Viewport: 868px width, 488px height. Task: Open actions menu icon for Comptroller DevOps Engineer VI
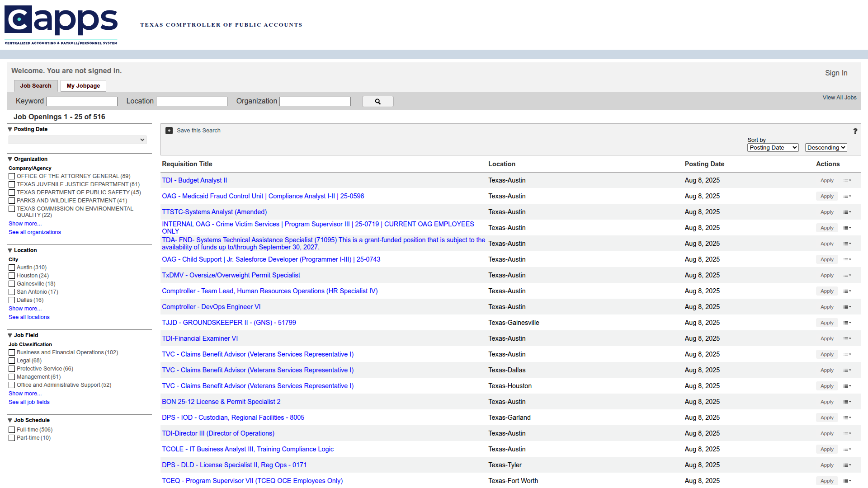tap(847, 307)
